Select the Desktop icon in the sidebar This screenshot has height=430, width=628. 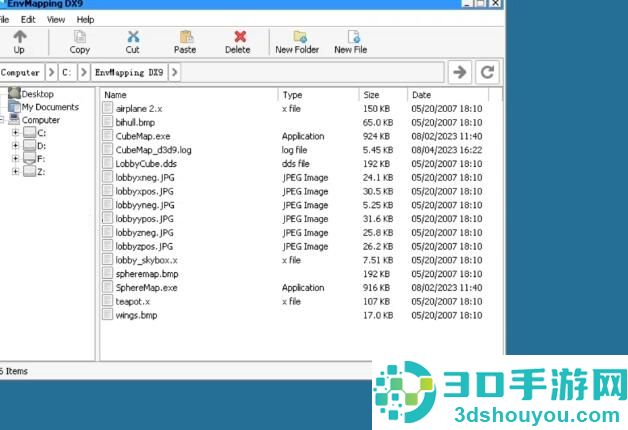(x=14, y=93)
